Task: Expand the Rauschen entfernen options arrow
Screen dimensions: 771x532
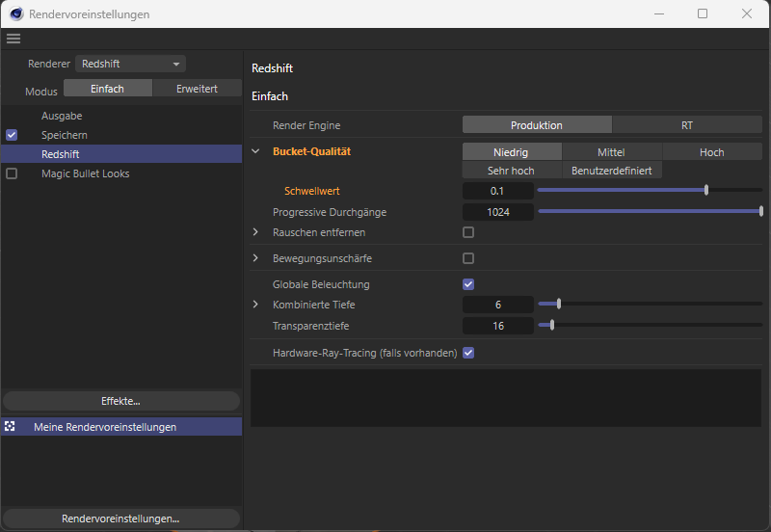Action: coord(255,232)
